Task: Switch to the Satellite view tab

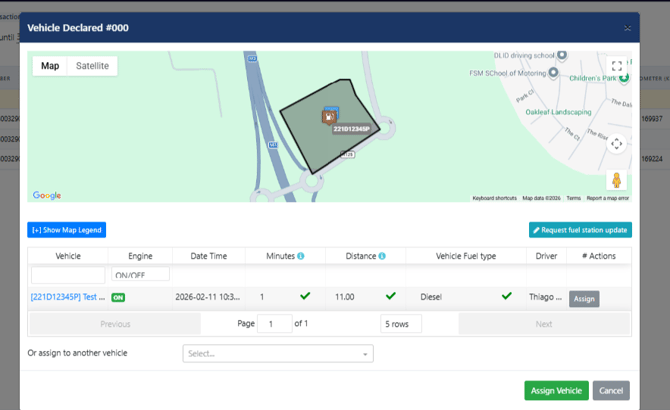Action: 93,66
